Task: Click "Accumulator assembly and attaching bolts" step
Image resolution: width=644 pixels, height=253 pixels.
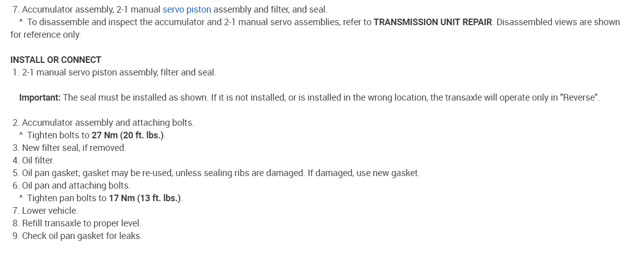Action: click(108, 123)
